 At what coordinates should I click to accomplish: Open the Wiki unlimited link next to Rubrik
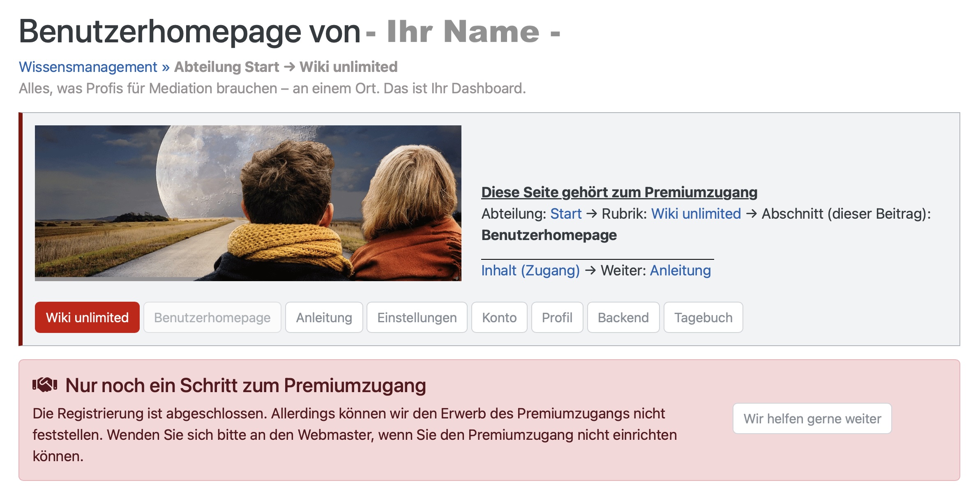695,214
